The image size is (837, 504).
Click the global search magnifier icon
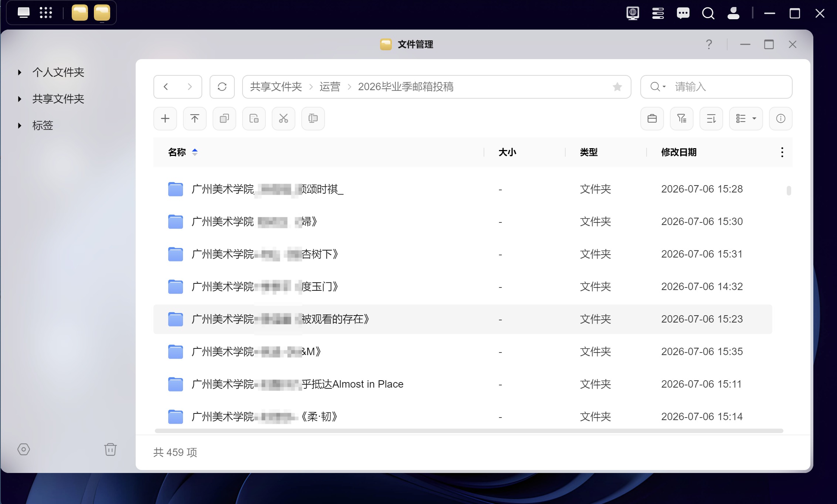pyautogui.click(x=708, y=13)
